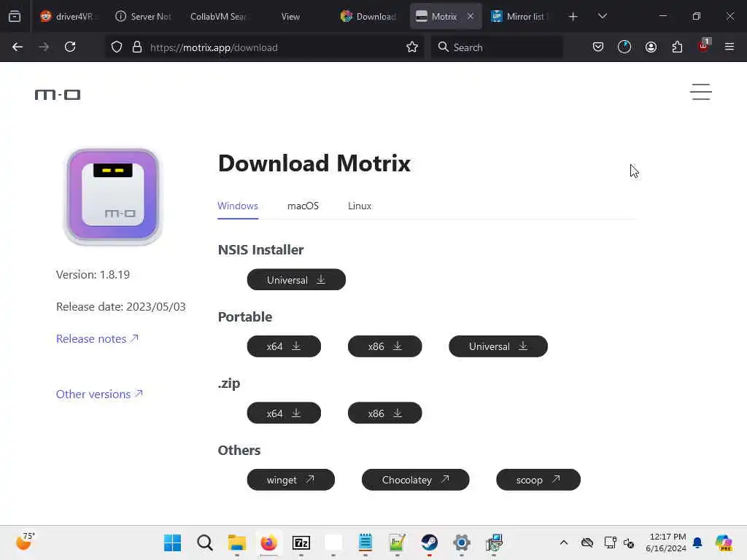Open the notifications bell icon
This screenshot has width=747, height=560.
pos(697,542)
